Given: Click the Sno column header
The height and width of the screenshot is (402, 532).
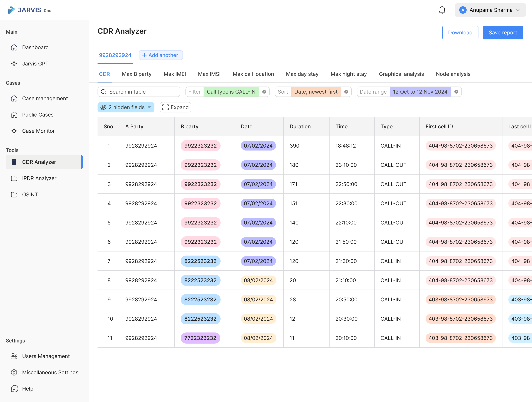Looking at the screenshot, I should (x=108, y=127).
